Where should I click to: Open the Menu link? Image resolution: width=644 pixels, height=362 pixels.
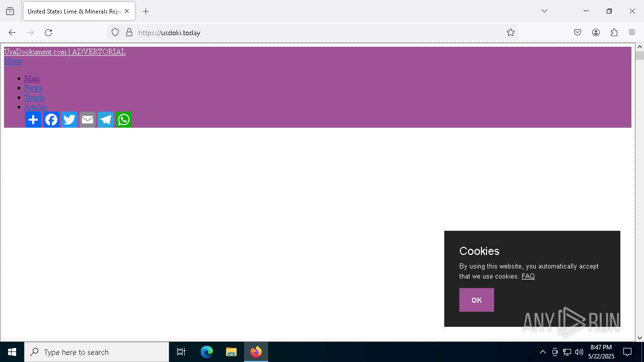click(x=13, y=61)
